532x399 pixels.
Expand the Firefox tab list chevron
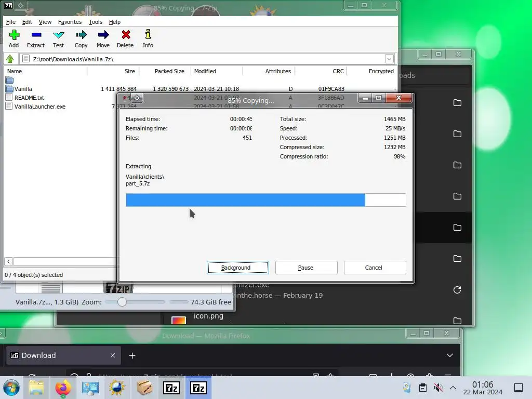click(x=450, y=355)
